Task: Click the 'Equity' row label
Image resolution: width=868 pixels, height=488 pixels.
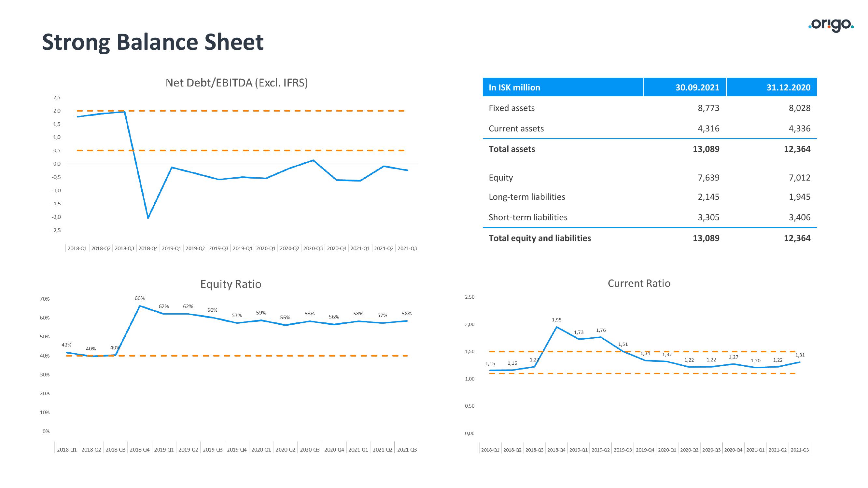Action: (501, 178)
